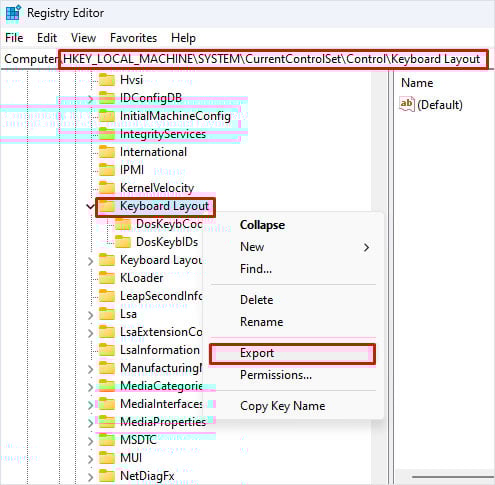
Task: Open the Favorites menu
Action: point(133,38)
